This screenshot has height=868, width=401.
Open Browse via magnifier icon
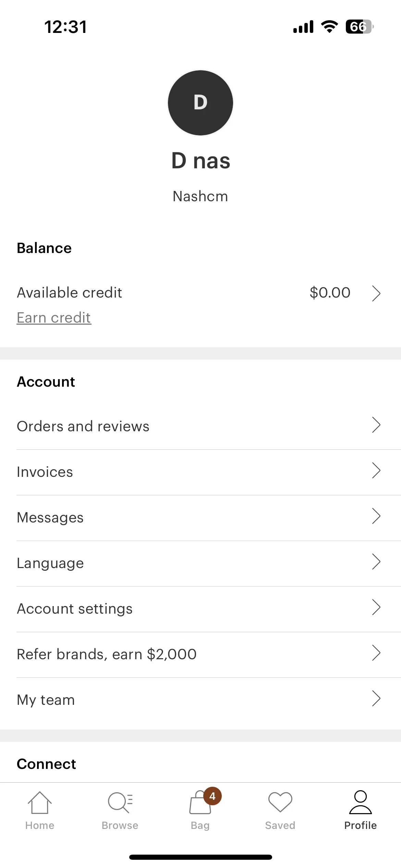coord(120,803)
